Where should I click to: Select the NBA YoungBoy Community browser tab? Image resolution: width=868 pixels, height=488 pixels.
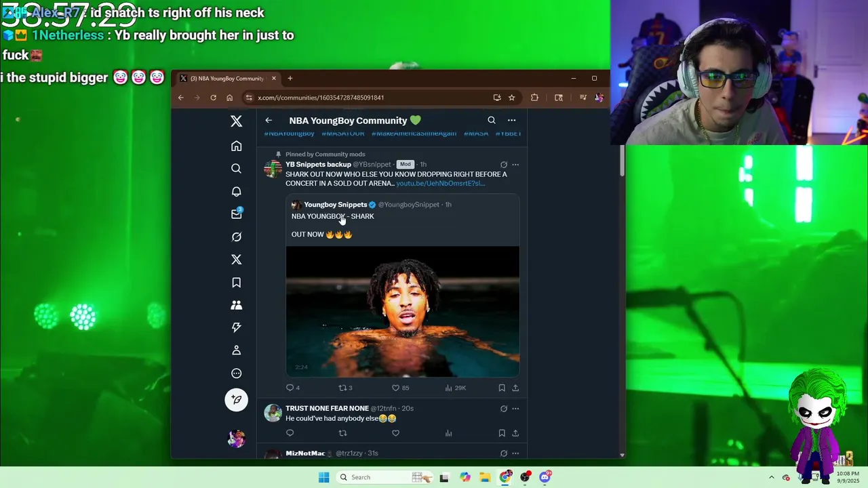tap(227, 79)
